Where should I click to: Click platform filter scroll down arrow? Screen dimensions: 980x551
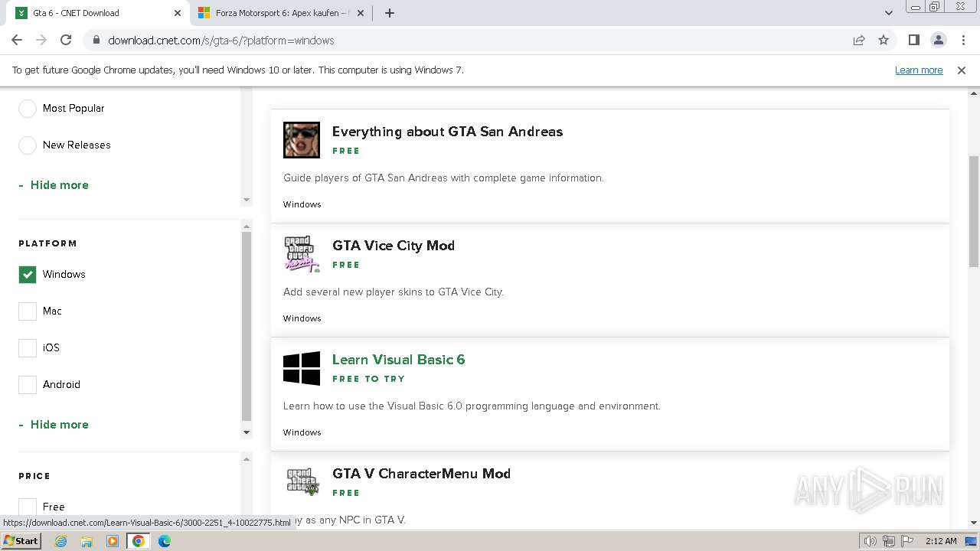pos(247,432)
